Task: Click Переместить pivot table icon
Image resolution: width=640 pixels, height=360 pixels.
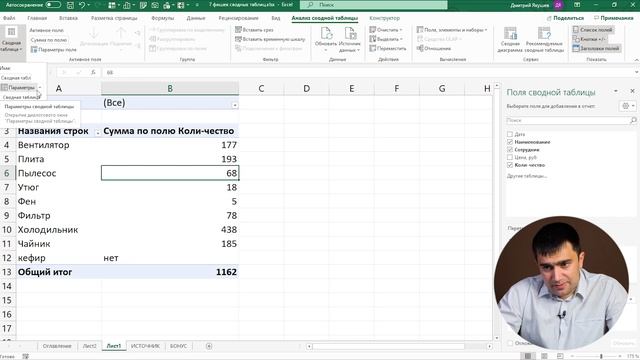Action: point(373,48)
